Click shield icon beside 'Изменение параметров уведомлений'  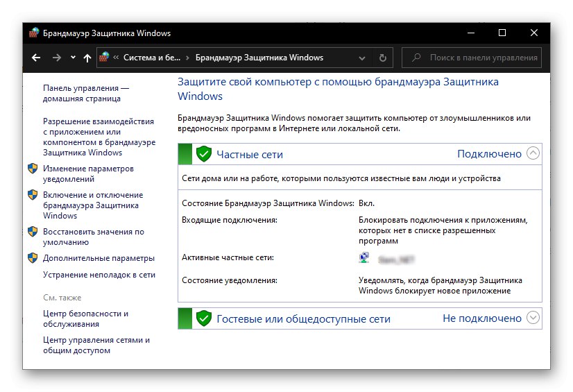click(x=33, y=169)
